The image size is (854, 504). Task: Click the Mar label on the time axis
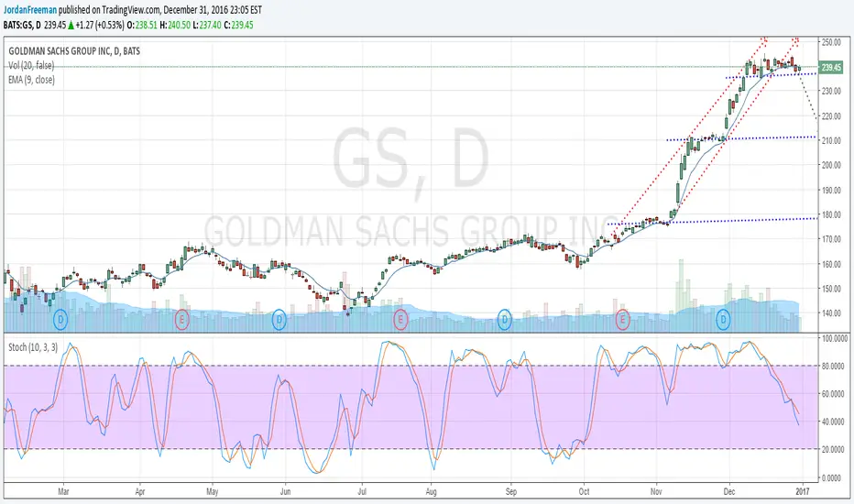pyautogui.click(x=64, y=491)
